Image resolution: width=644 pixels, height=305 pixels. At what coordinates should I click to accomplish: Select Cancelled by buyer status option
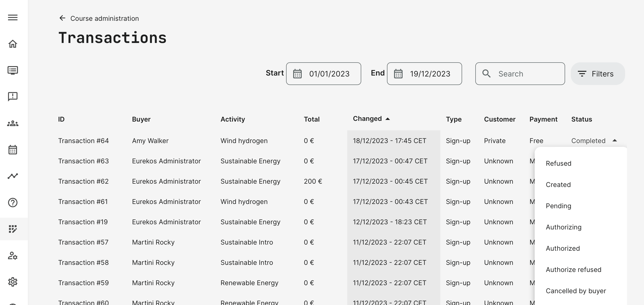(x=575, y=291)
